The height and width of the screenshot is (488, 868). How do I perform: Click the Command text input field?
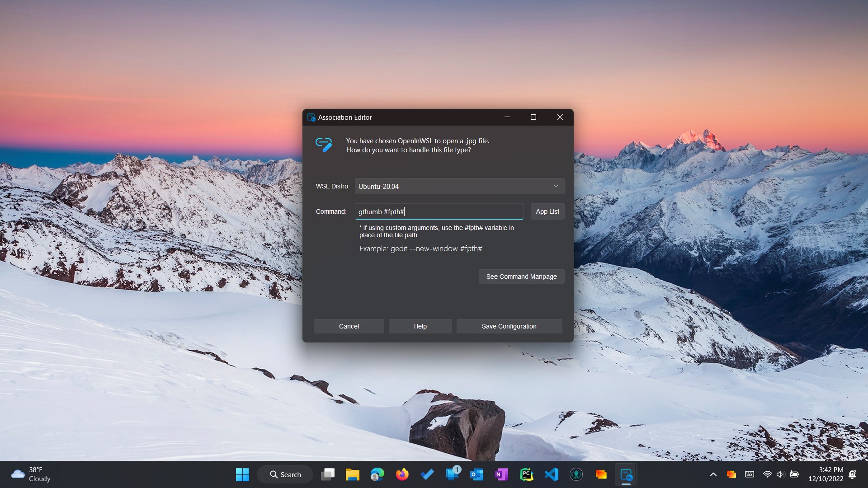439,211
